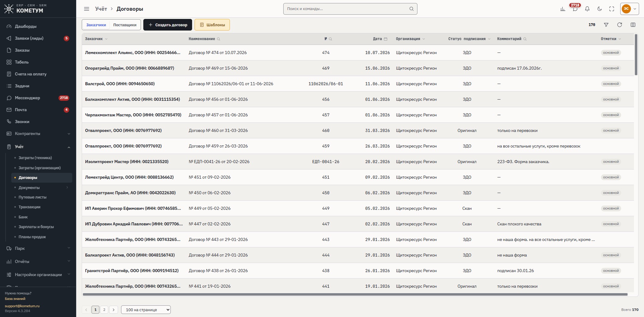Go to page 2 of contracts
Screen dimensions: 644x317
click(104, 310)
